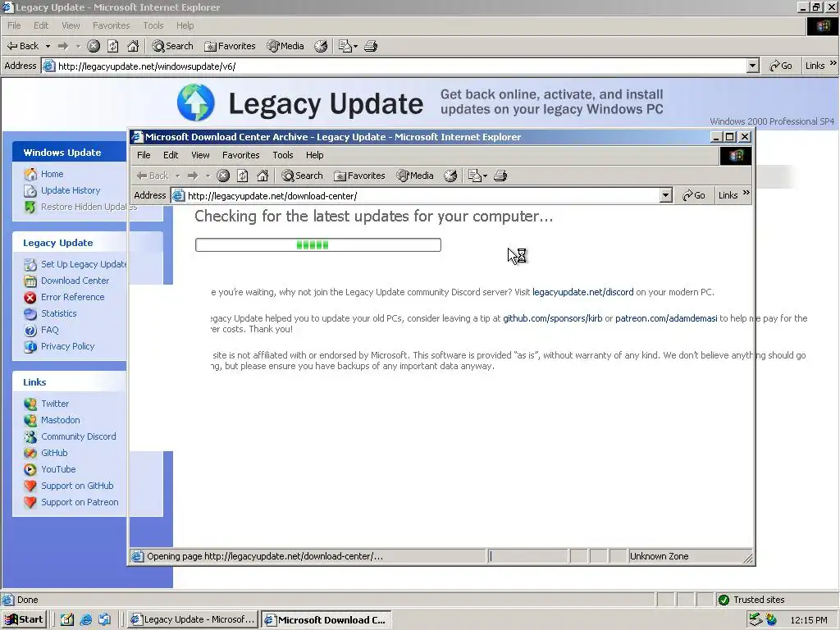Open YouTube link in sidebar
The image size is (840, 630).
(x=58, y=469)
